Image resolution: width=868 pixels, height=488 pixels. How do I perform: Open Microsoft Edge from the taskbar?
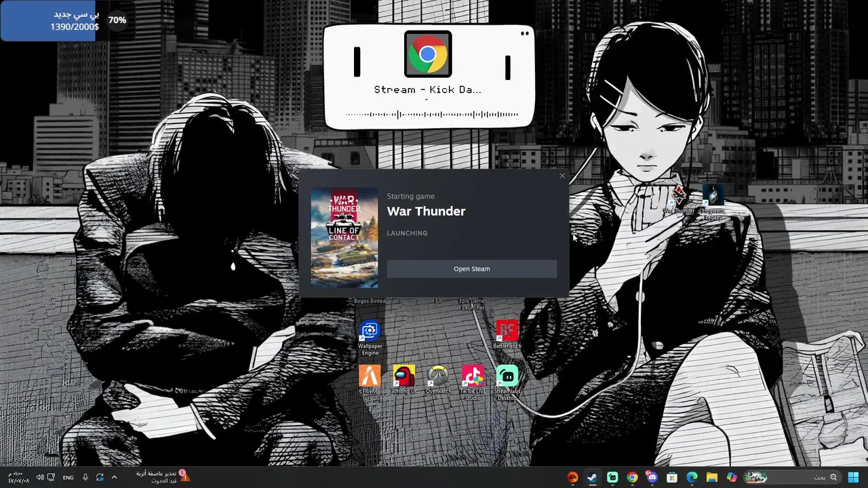click(692, 477)
